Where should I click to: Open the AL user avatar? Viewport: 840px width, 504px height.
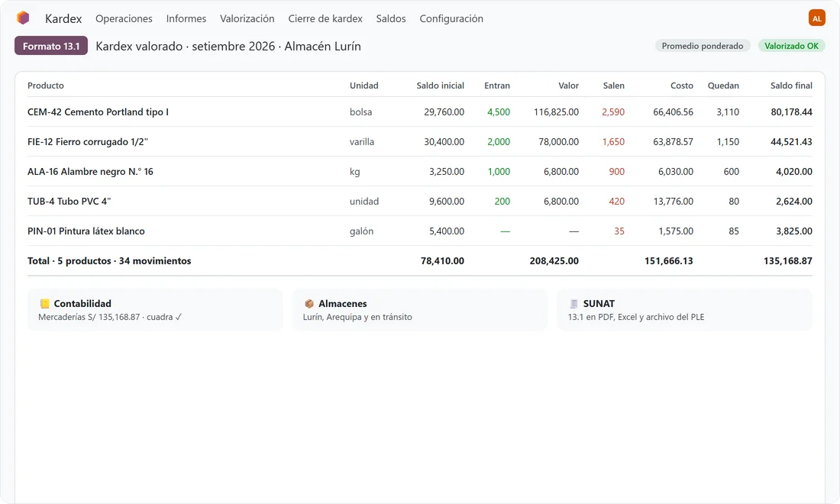point(816,18)
